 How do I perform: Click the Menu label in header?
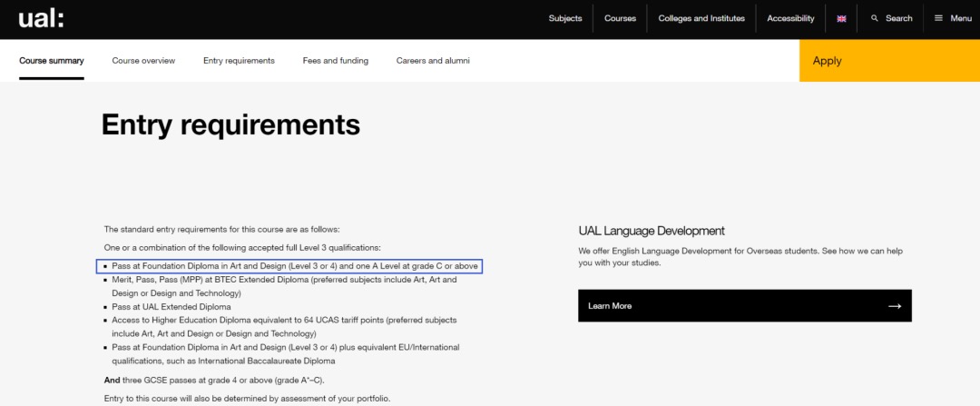961,18
